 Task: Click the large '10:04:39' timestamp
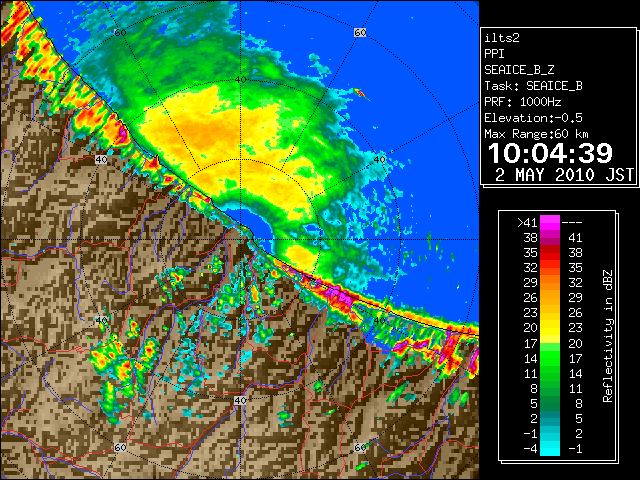click(x=551, y=153)
